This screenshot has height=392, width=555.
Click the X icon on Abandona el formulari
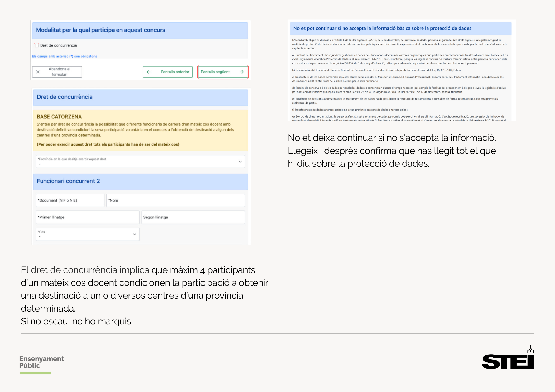[x=38, y=72]
